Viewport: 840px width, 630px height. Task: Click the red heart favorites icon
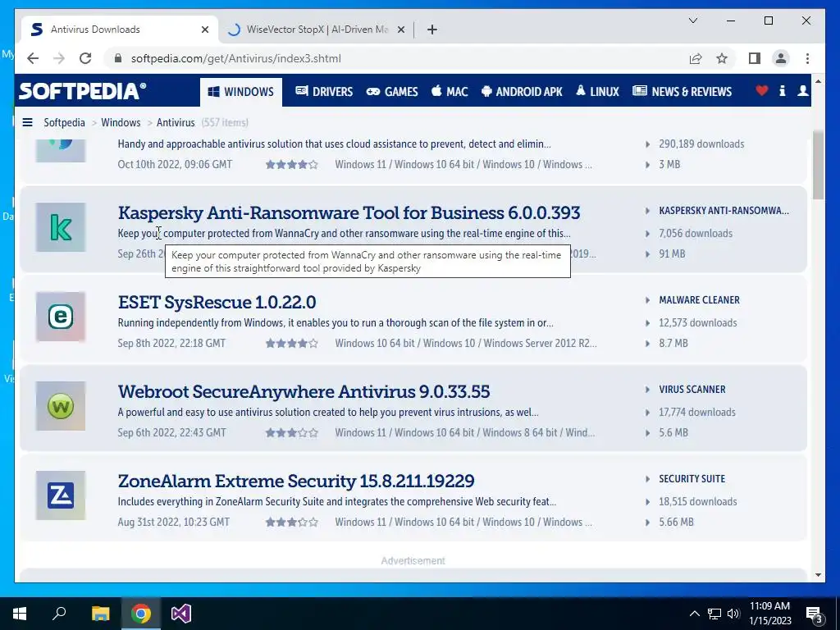pyautogui.click(x=762, y=90)
